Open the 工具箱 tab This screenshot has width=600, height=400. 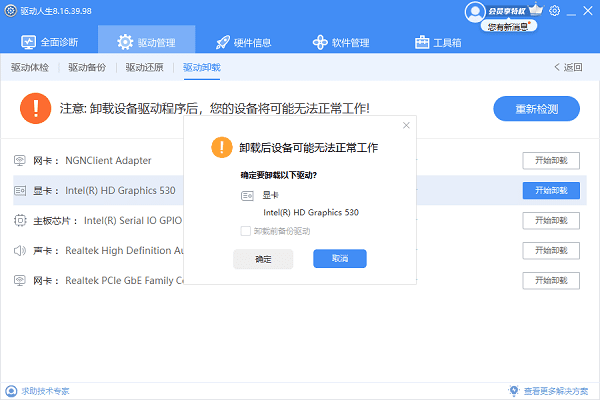click(x=438, y=42)
